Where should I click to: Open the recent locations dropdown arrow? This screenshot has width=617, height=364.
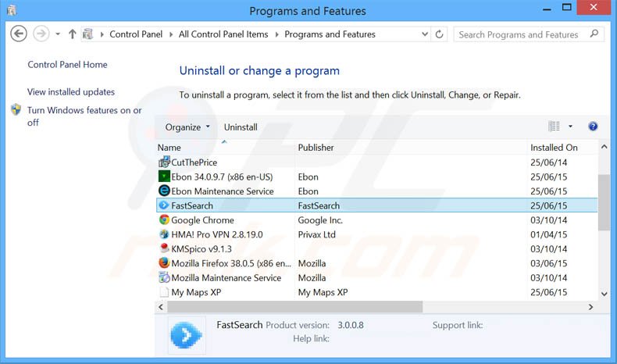(58, 34)
